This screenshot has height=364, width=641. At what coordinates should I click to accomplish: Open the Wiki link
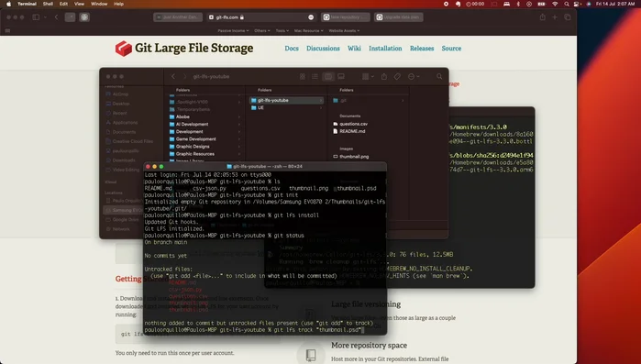354,49
